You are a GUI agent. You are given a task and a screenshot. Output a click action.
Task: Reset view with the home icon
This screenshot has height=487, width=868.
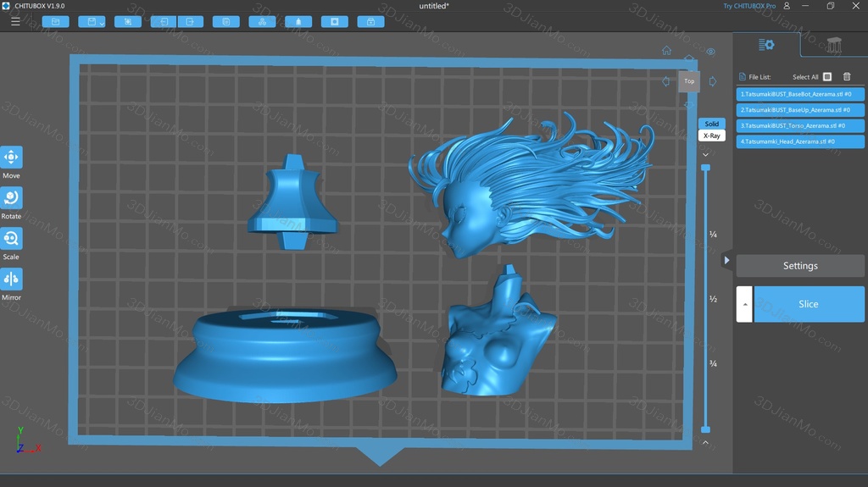(x=666, y=51)
